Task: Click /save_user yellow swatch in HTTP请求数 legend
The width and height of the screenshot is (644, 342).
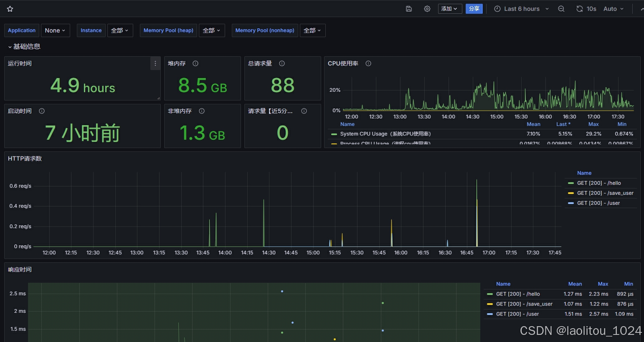Action: click(571, 193)
